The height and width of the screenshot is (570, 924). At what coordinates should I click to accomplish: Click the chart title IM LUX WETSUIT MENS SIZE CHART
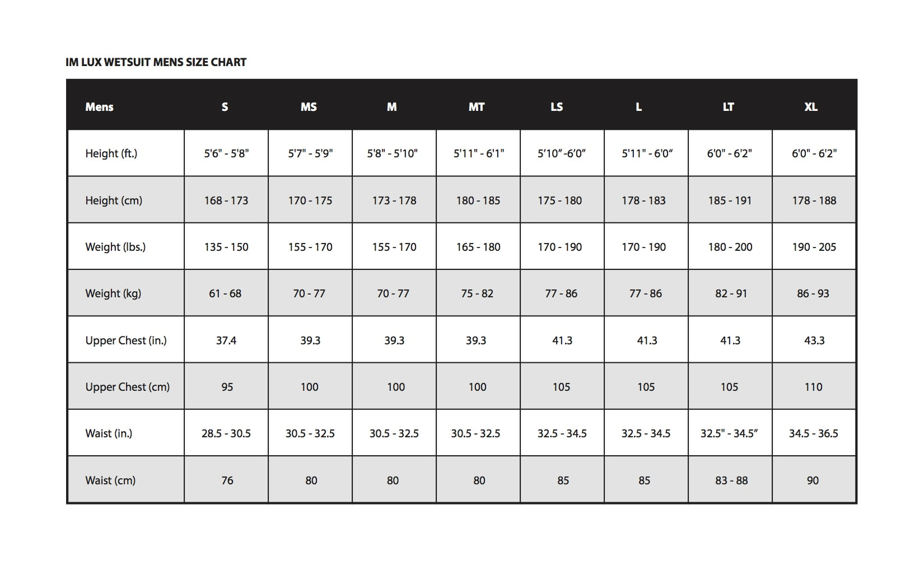click(156, 62)
